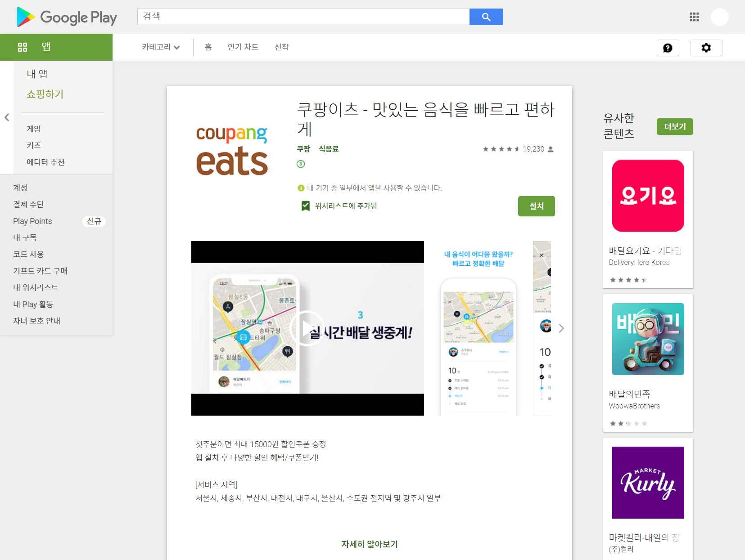The image size is (745, 560).
Task: Click the star rating 19,230
Action: [x=518, y=149]
